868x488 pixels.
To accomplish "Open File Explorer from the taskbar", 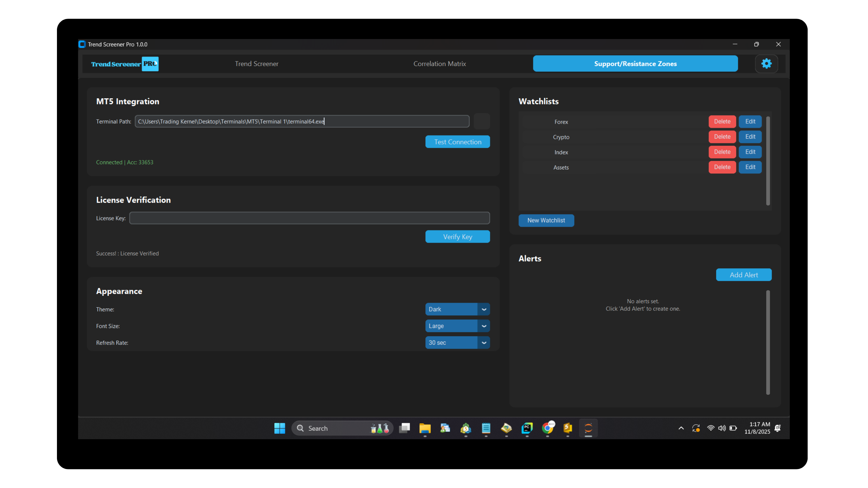I will (x=425, y=428).
